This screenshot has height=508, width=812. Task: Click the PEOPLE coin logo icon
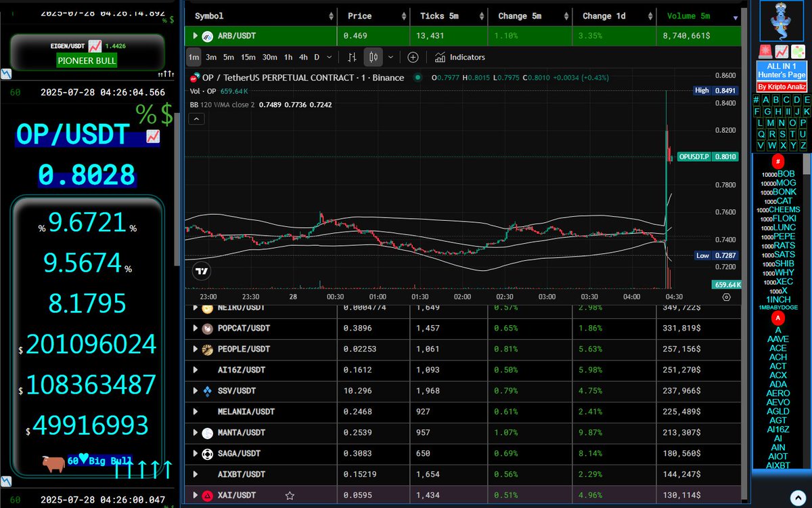[208, 350]
